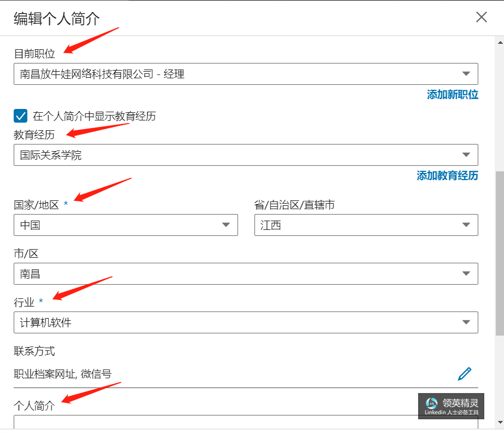The width and height of the screenshot is (504, 433).
Task: Click the 领英精灵 logo icon
Action: tap(431, 403)
